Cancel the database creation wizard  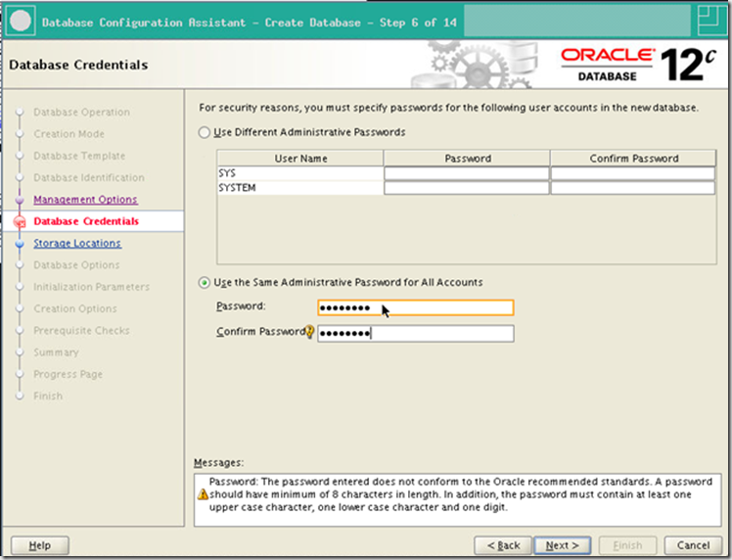tap(693, 545)
